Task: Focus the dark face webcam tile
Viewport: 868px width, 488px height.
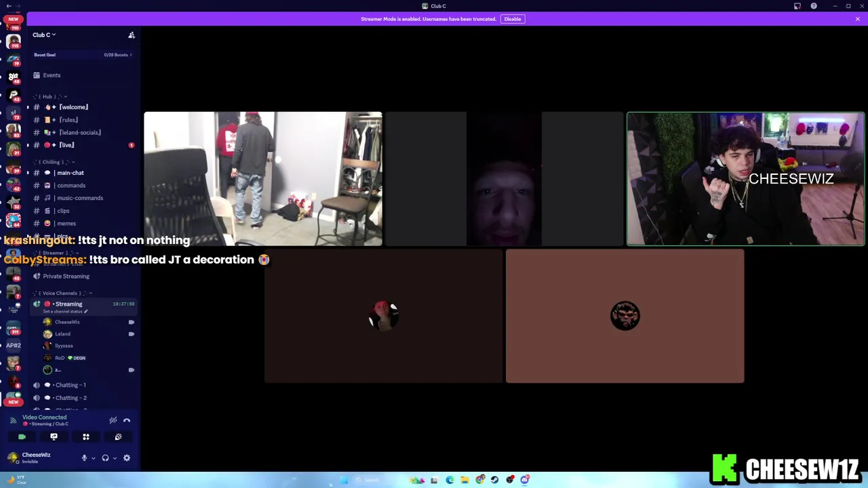Action: 504,178
